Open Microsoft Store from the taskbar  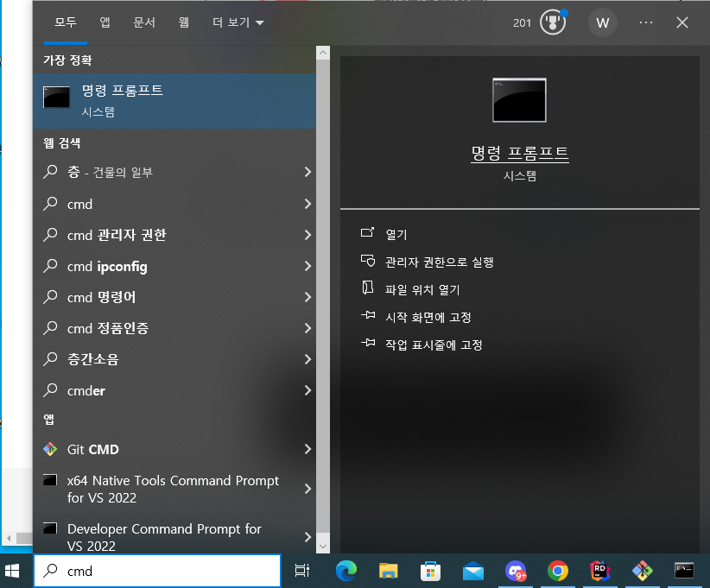tap(430, 571)
